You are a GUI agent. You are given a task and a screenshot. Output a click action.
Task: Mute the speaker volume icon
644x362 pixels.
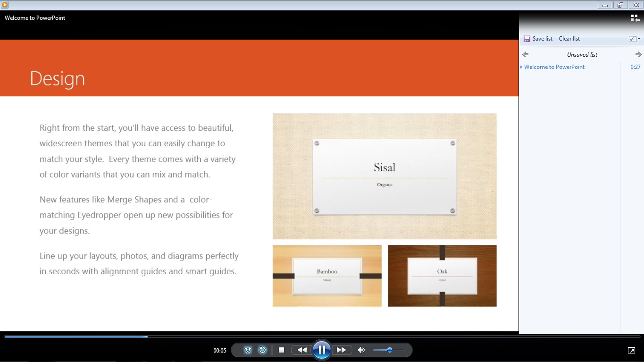[x=361, y=350]
